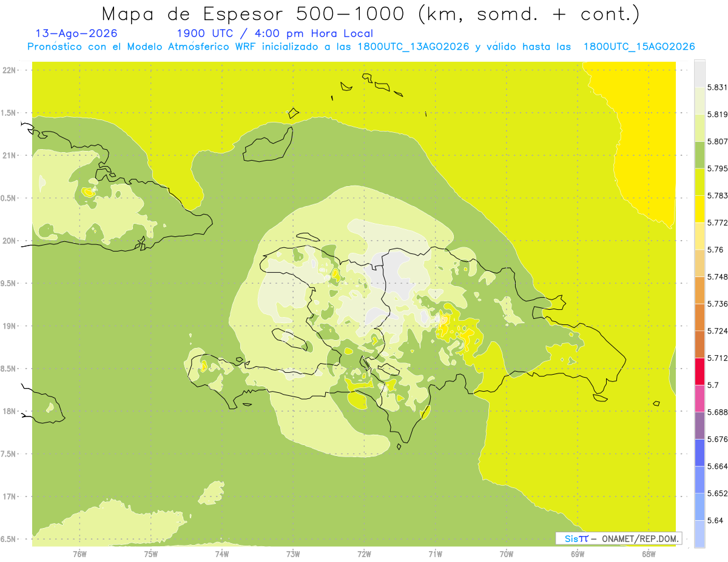
Task: Pick the green legend swatch between 5.795 and 5.807
Action: tap(699, 155)
